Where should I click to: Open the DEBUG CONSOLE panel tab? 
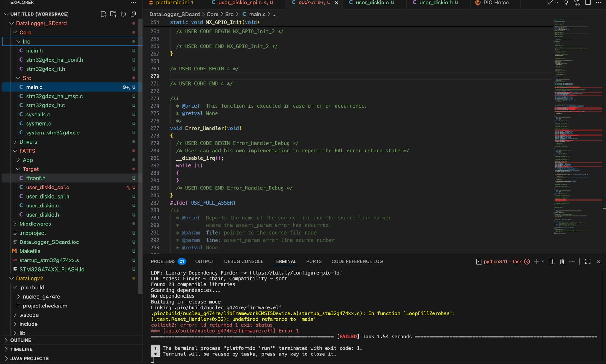[x=244, y=261]
